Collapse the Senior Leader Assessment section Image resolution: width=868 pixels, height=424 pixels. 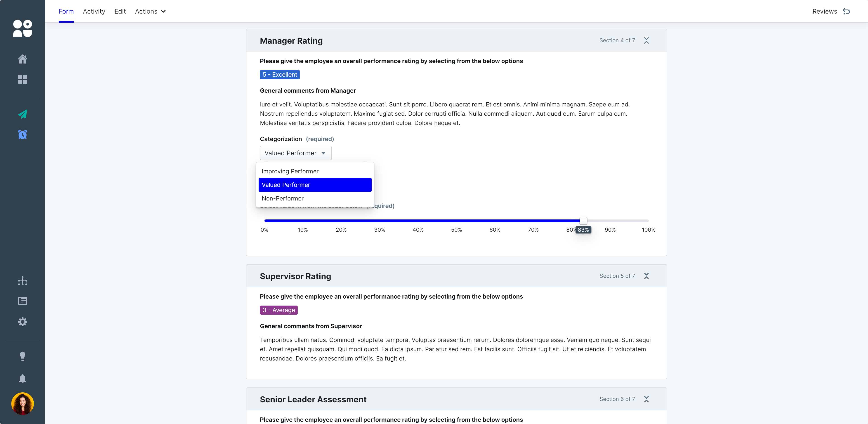click(x=646, y=399)
